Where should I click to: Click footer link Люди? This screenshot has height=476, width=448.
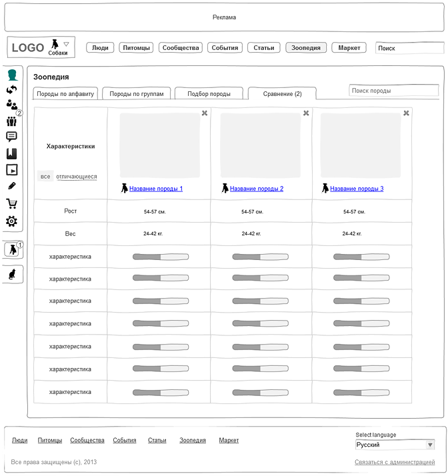tap(20, 440)
